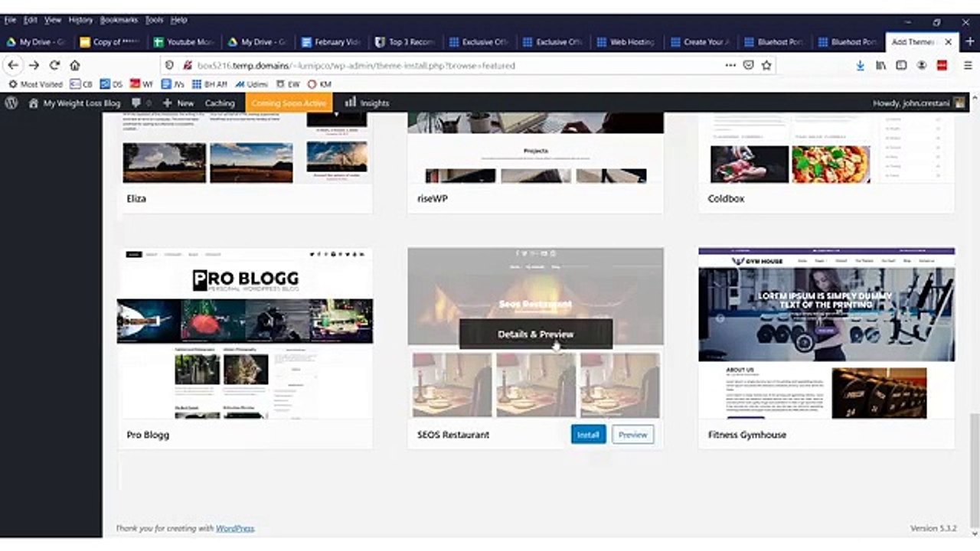980x551 pixels.
Task: Reload the current page
Action: (54, 66)
